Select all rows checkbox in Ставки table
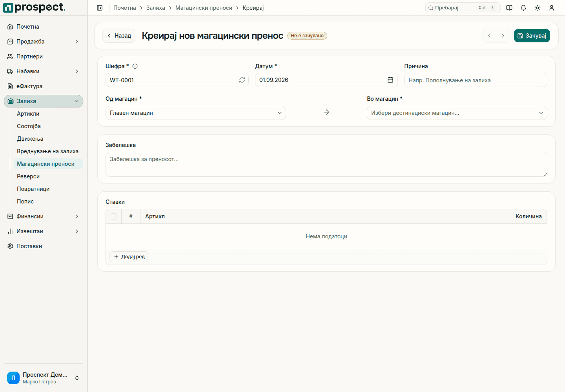The width and height of the screenshot is (565, 392). tap(114, 216)
